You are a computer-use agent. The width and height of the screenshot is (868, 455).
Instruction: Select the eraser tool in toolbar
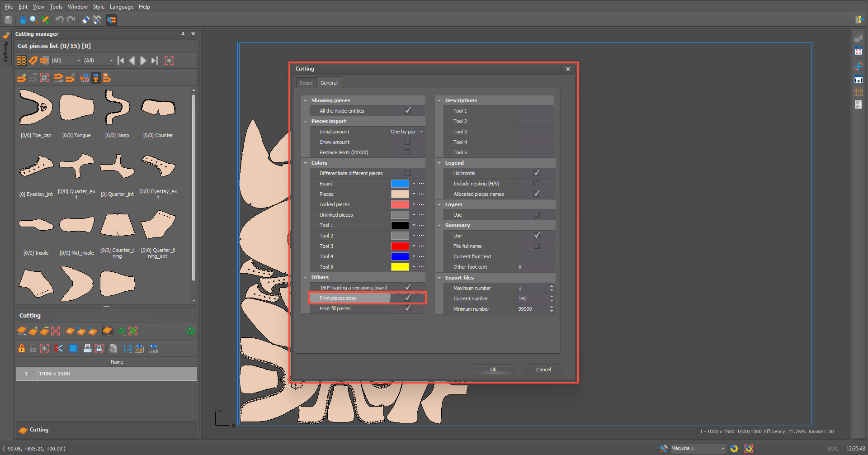click(85, 19)
